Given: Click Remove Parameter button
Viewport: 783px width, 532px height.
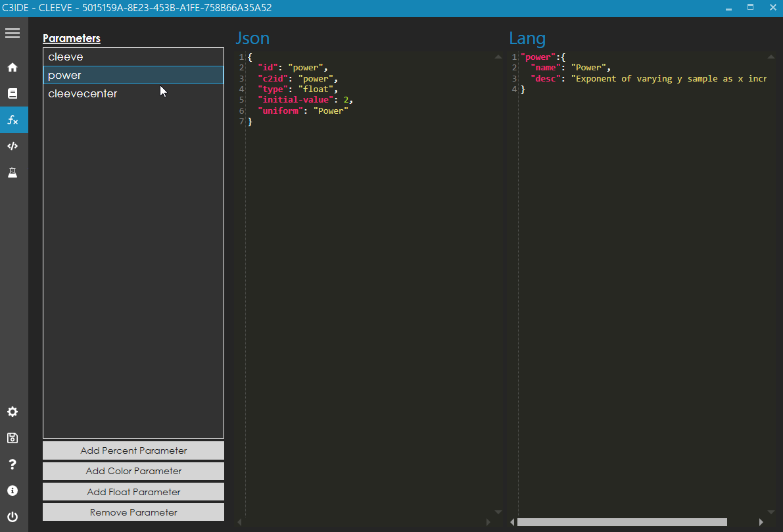Looking at the screenshot, I should 133,512.
